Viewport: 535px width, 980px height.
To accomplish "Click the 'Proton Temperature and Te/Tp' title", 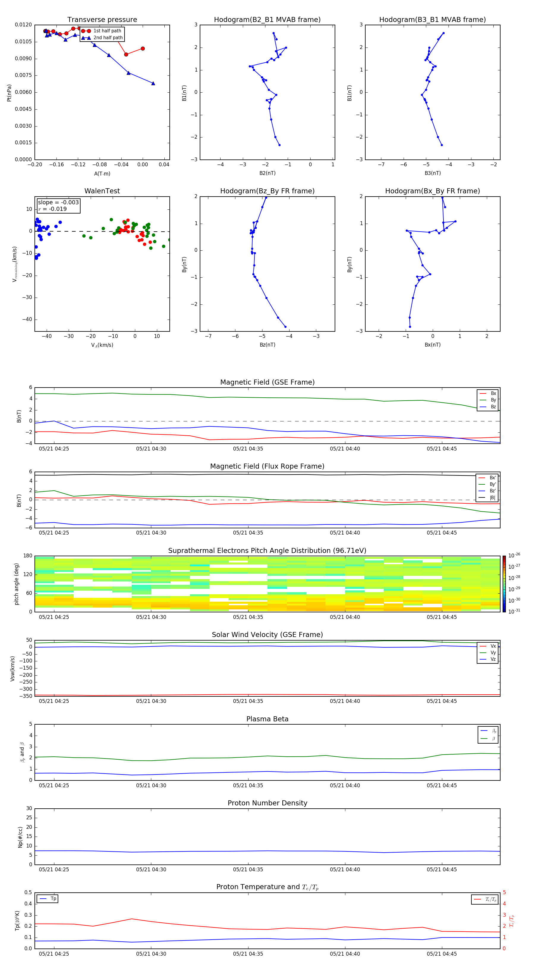I will coord(267,887).
